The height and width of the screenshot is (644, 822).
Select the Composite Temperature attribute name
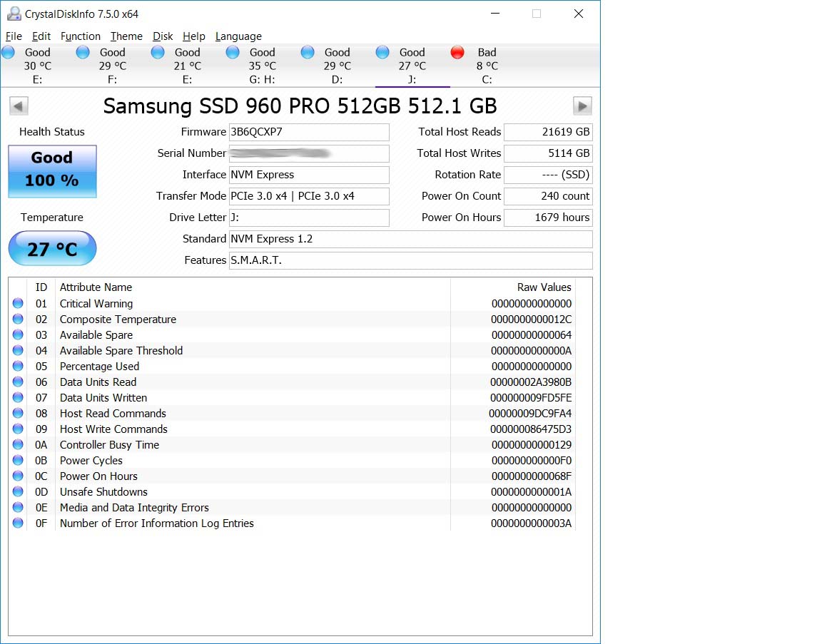point(118,319)
